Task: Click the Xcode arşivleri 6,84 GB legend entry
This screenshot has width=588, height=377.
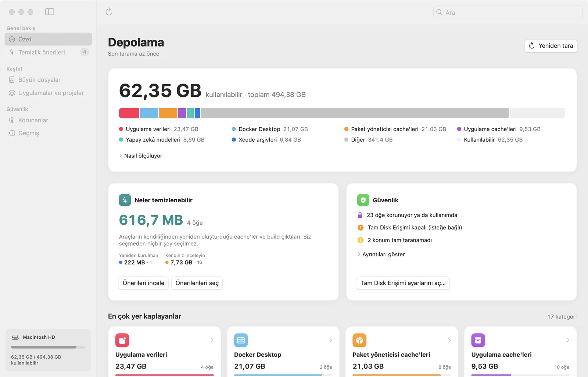Action: coord(266,140)
